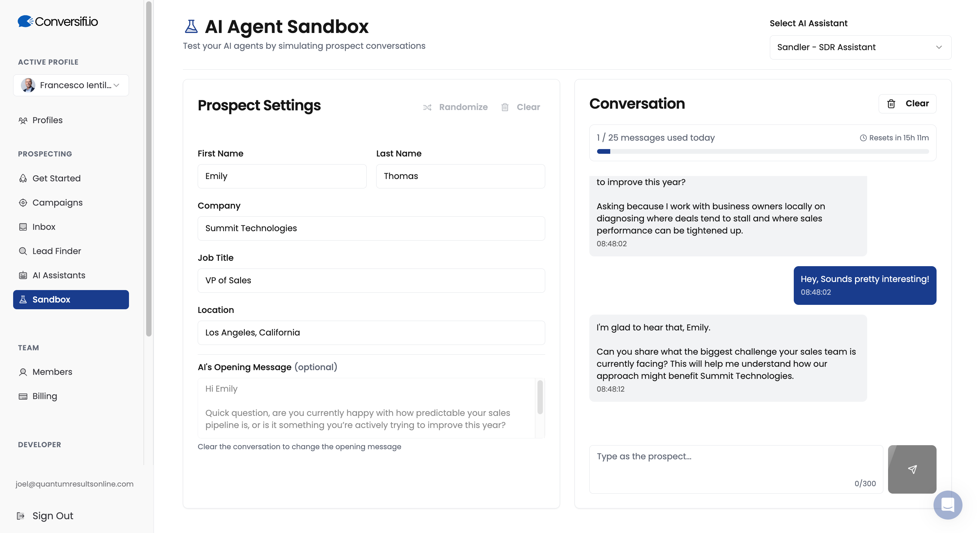
Task: Click the Conversifi.io logo
Action: point(57,21)
